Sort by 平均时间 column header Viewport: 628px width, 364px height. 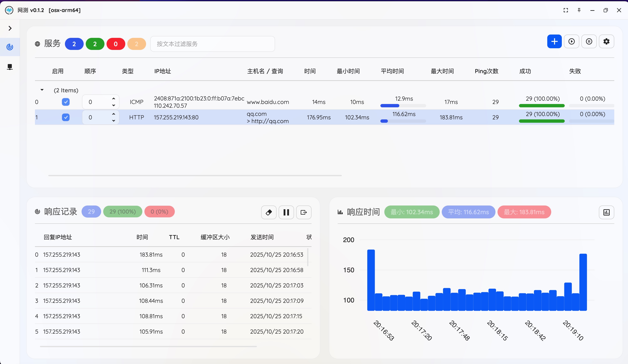click(392, 71)
